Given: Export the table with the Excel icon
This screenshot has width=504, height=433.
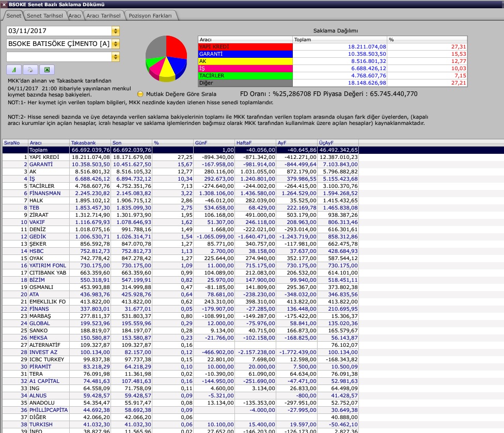Looking at the screenshot, I should [x=47, y=70].
